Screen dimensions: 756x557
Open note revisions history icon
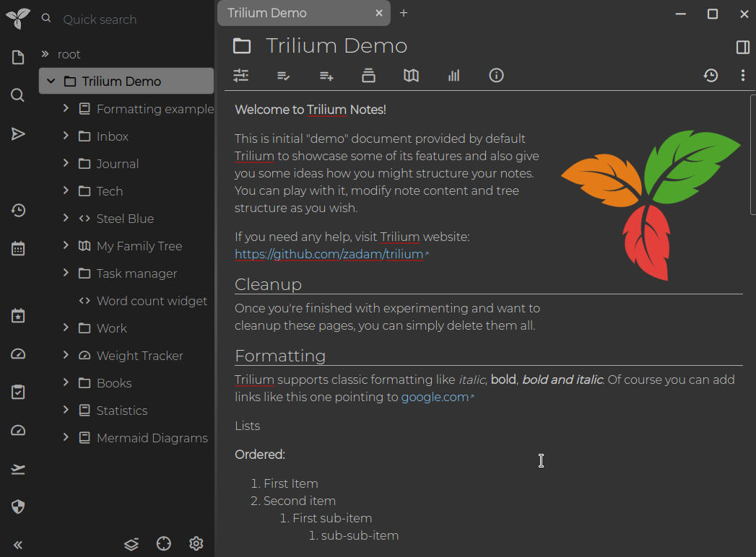[x=711, y=76]
